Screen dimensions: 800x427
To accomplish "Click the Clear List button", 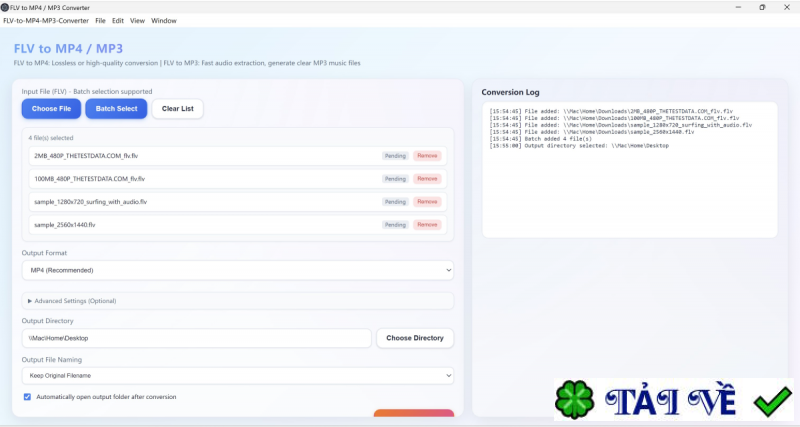I will 178,109.
